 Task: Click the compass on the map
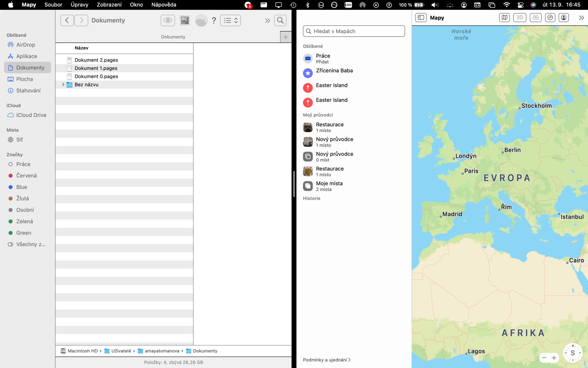[572, 353]
